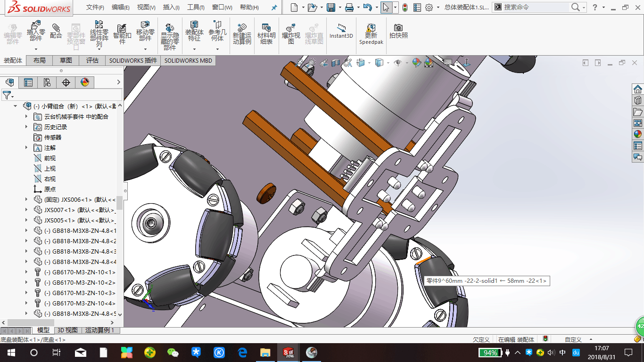Image resolution: width=644 pixels, height=362 pixels.
Task: Open the 文件(F) menu
Action: [x=95, y=8]
